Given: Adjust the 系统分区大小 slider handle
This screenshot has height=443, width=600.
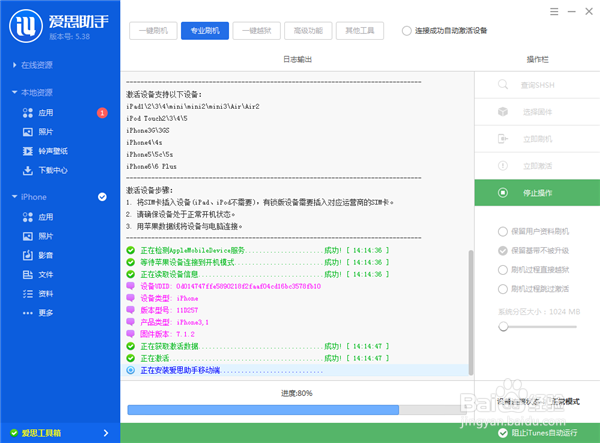Looking at the screenshot, I should coord(503,326).
